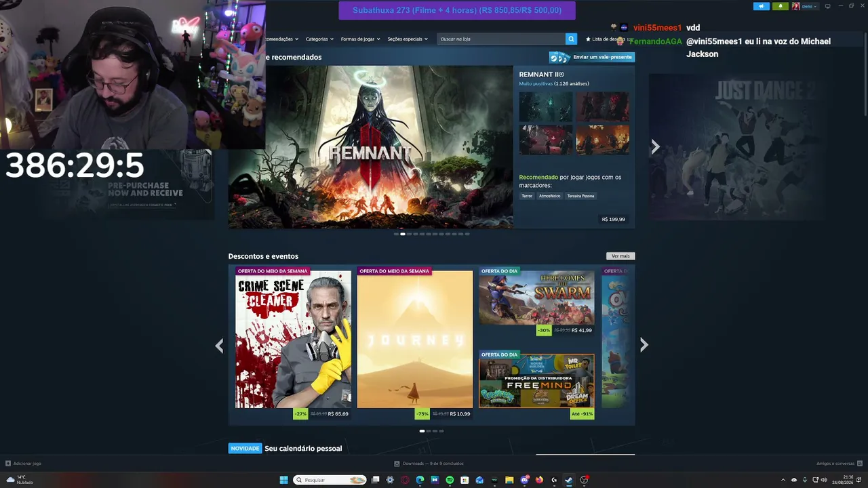Image resolution: width=868 pixels, height=488 pixels.
Task: Open OBS Studio from the taskbar
Action: 584,480
